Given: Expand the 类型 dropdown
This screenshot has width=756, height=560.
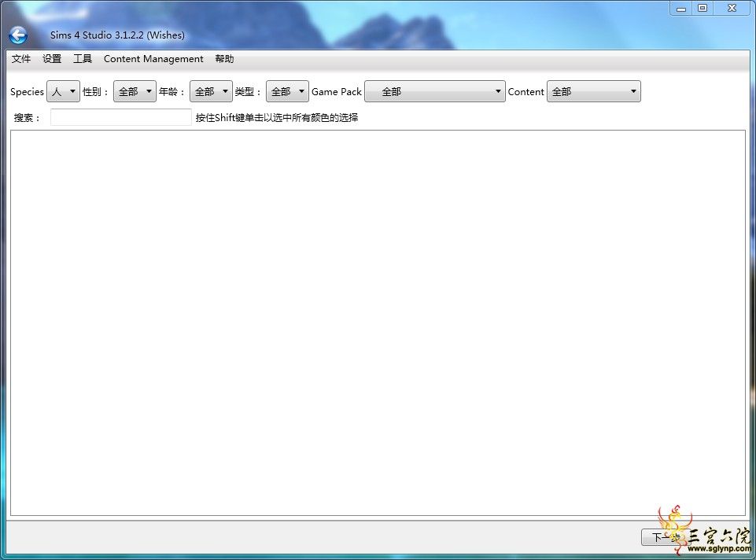Looking at the screenshot, I should coord(287,91).
